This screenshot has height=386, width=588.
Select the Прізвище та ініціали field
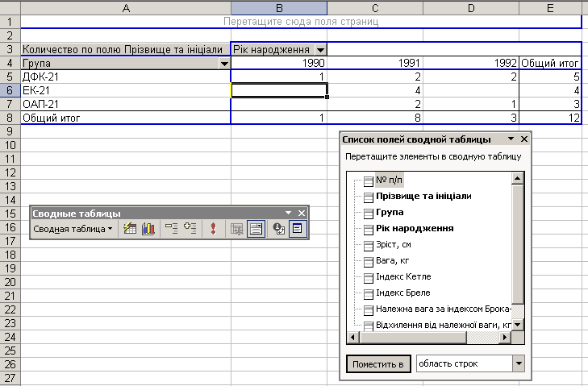point(423,196)
